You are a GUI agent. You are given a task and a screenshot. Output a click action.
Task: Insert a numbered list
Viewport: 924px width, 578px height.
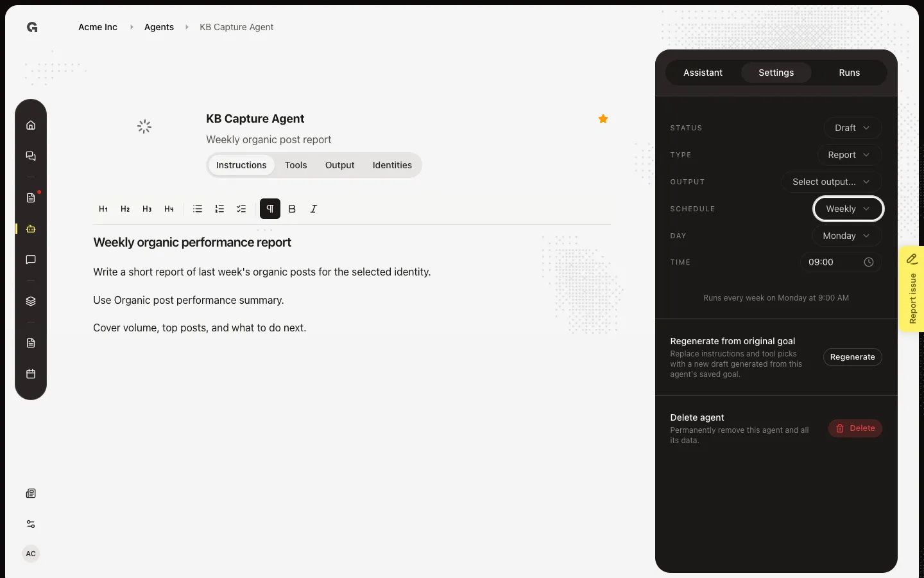coord(219,209)
